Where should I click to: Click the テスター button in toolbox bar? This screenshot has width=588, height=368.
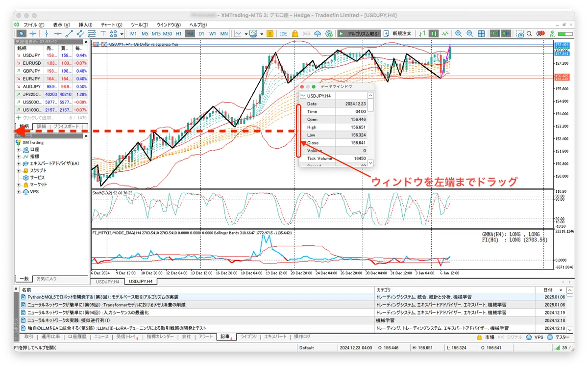[558, 337]
